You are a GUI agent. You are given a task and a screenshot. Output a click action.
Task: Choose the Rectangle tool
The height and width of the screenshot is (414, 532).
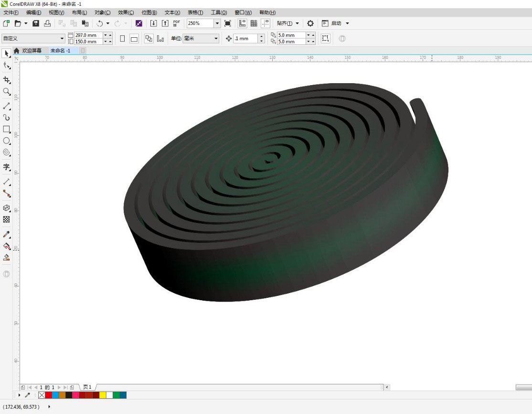[x=7, y=129]
